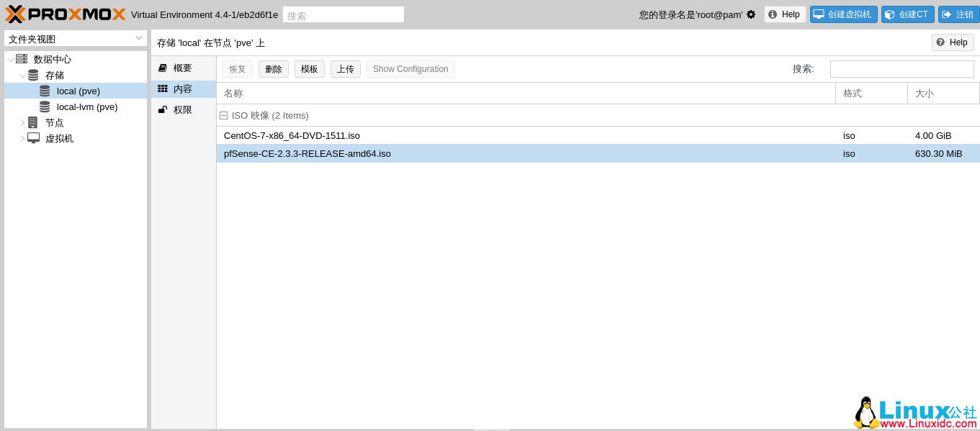This screenshot has width=980, height=431.
Task: Click the Proxmox logo
Action: (x=66, y=14)
